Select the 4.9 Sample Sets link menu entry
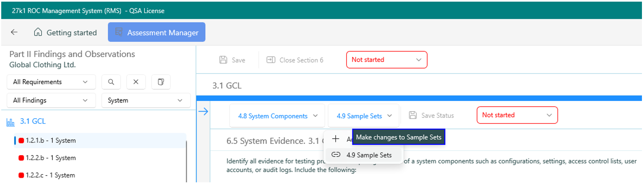Viewport: 644px width, 193px height. 368,155
